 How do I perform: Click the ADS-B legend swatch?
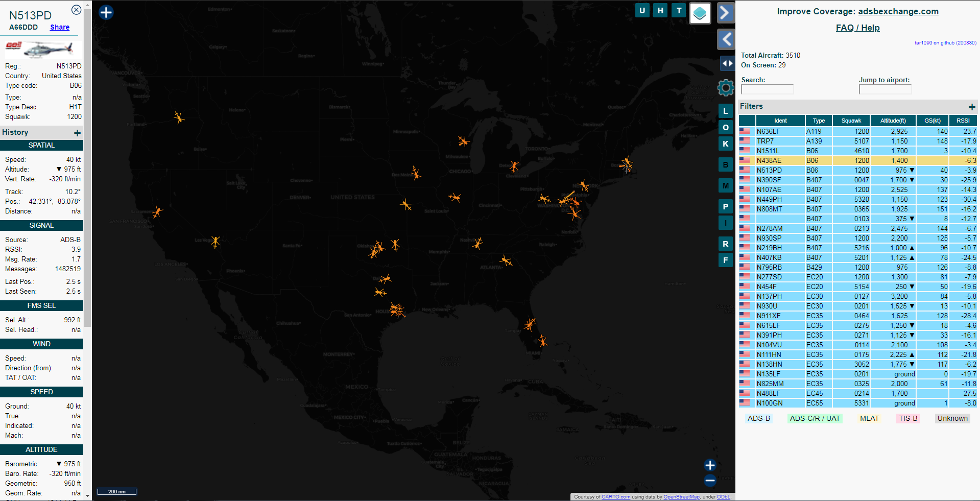point(759,418)
